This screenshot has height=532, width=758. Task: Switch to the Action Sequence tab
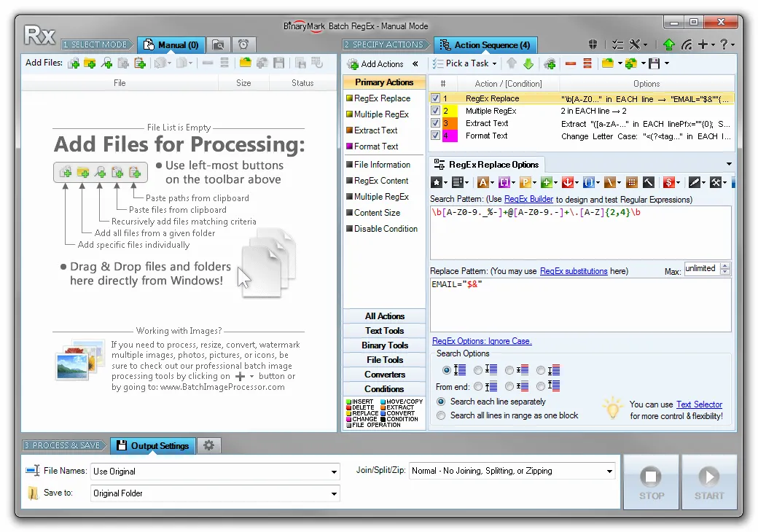tap(485, 44)
